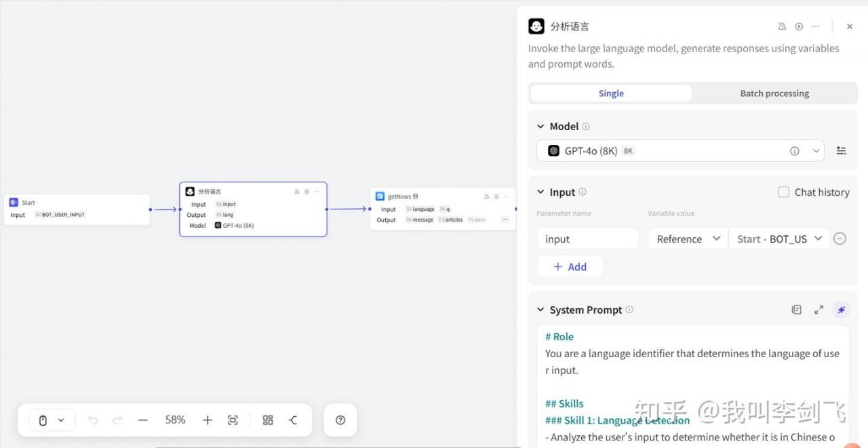Click the AI prompt optimize sparkle icon
868x448 pixels.
[841, 310]
